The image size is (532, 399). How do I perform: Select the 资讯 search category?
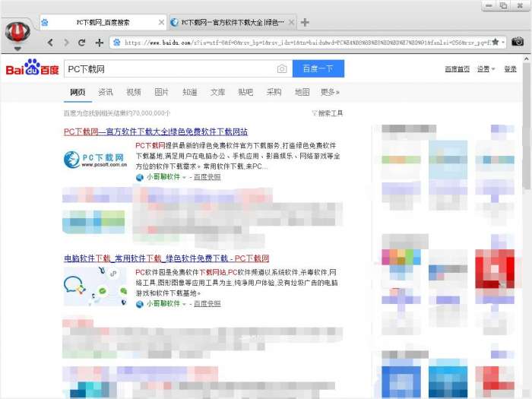106,92
